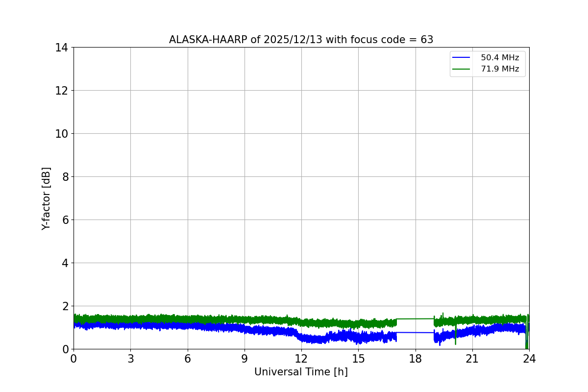
Task: Click x-axis tick label 15
Action: click(358, 359)
